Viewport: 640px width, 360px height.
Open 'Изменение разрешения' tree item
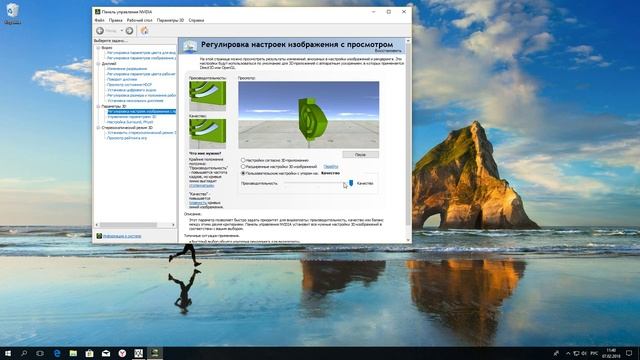tap(127, 69)
